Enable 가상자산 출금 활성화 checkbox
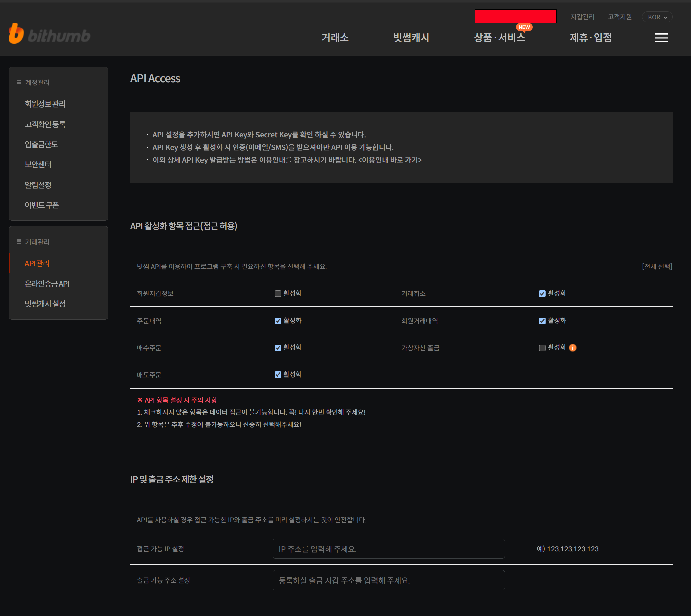The width and height of the screenshot is (691, 616). pos(542,348)
